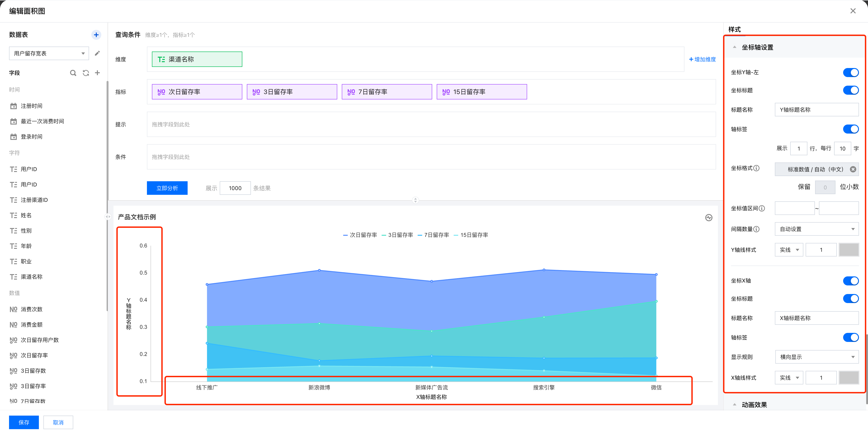Click the Y-axis 标题名称 input field

[x=816, y=110]
